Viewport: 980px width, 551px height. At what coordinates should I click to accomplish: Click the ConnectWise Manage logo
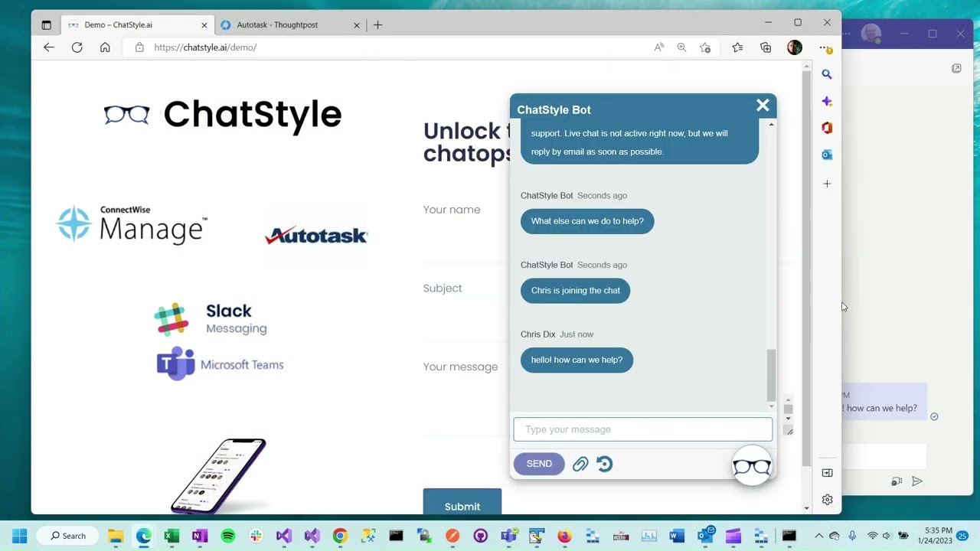tap(132, 224)
